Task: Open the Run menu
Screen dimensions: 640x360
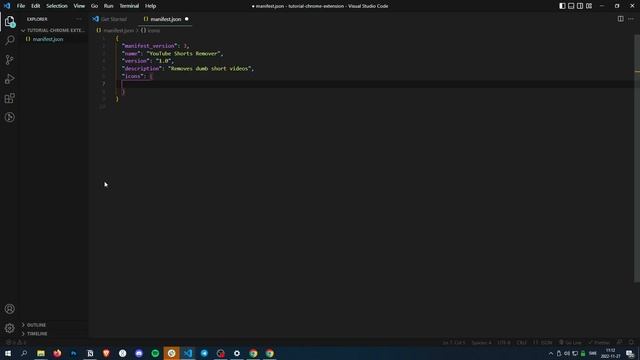Action: click(x=108, y=6)
